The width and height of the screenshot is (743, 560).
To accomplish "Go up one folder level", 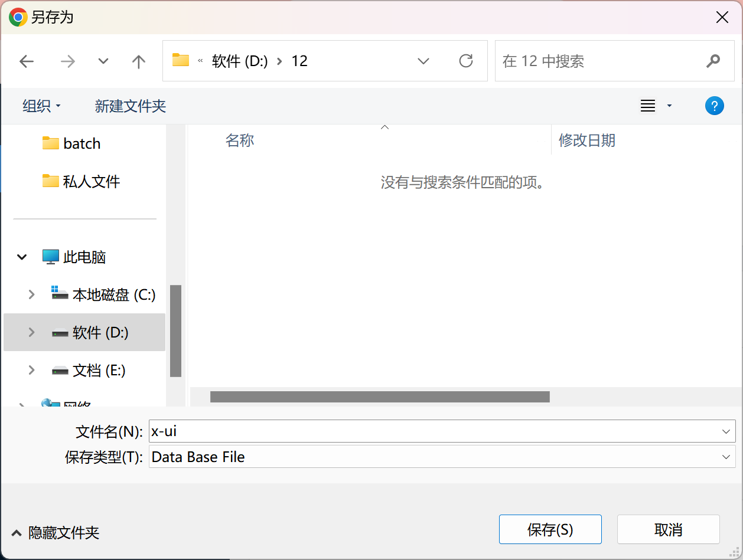I will tap(139, 61).
